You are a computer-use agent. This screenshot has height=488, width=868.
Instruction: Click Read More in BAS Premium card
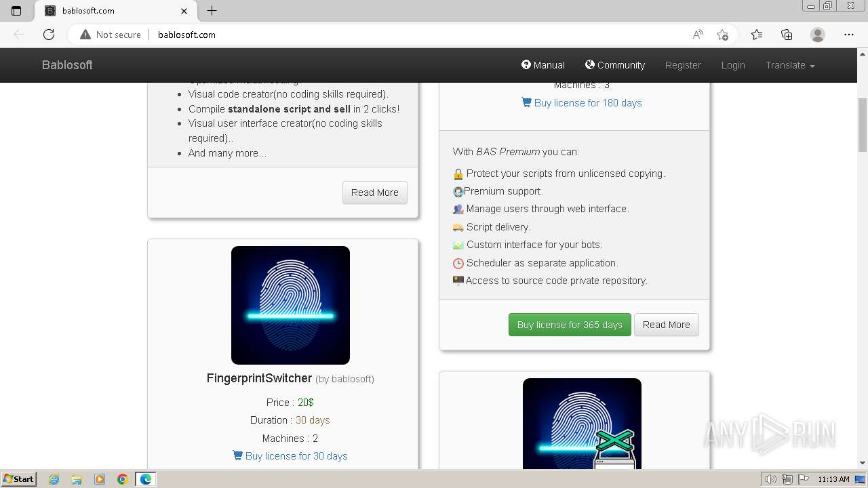click(x=667, y=325)
